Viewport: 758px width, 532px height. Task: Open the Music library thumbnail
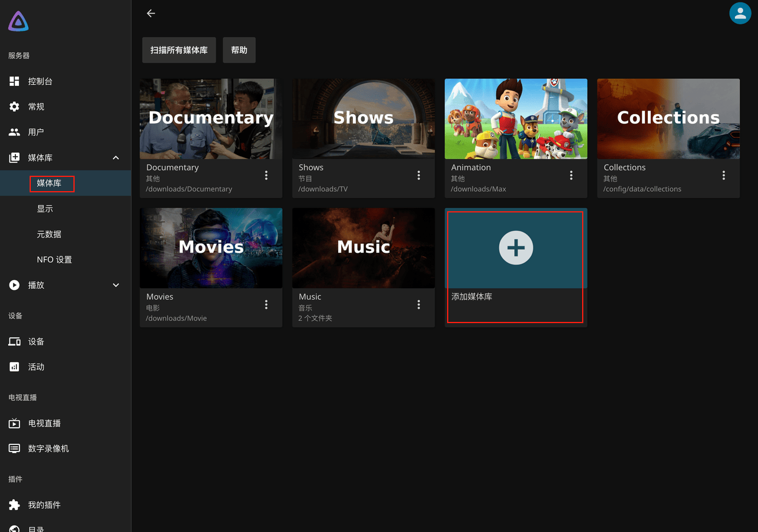tap(363, 247)
